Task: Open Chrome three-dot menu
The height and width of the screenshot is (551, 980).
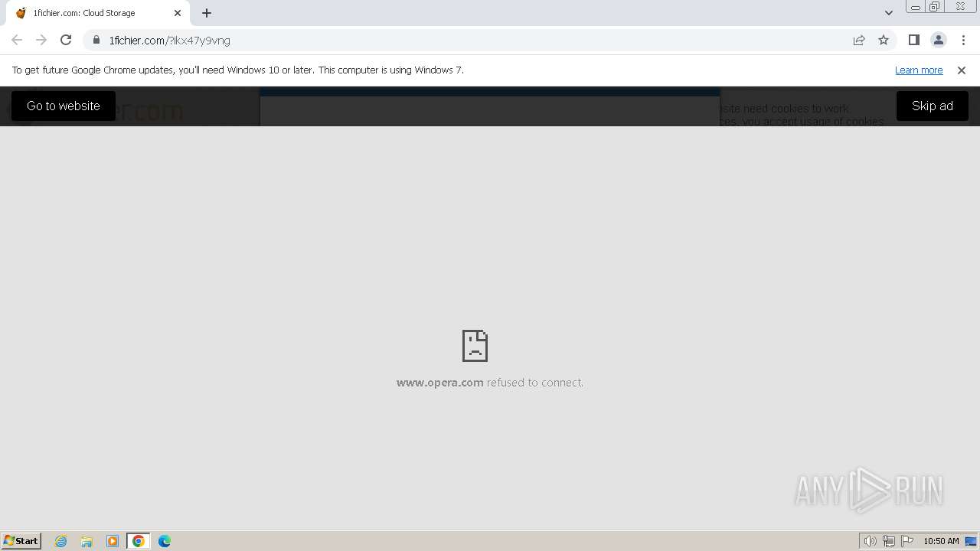Action: 963,40
